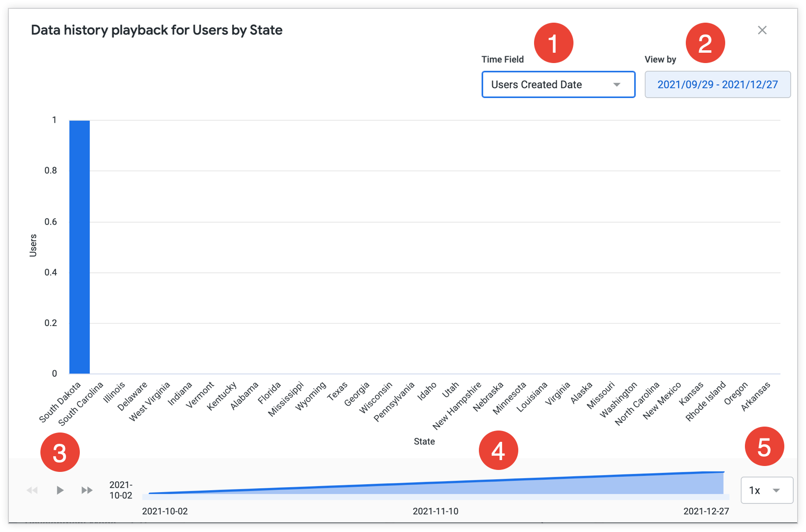
Task: Click the Time Field label
Action: point(502,59)
